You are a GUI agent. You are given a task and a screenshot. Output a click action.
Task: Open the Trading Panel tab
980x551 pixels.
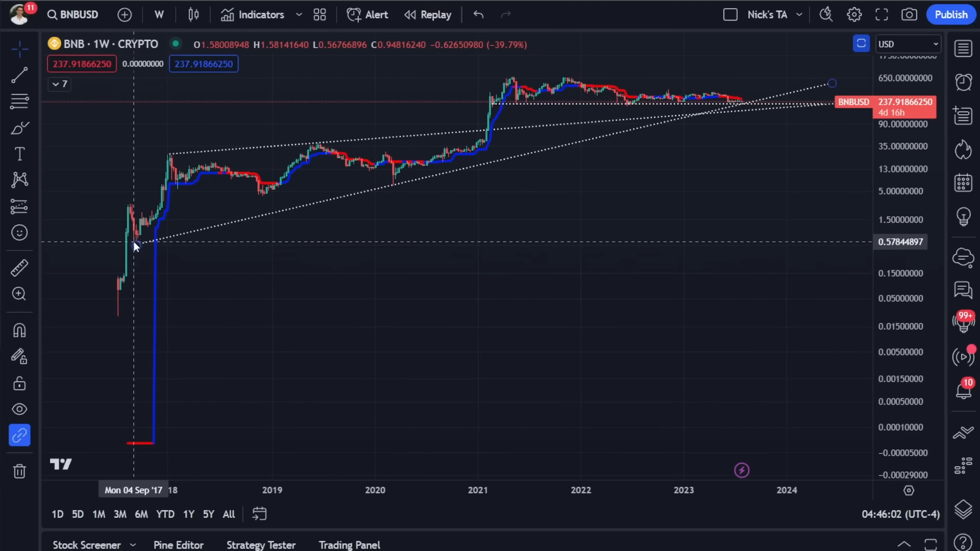[350, 545]
